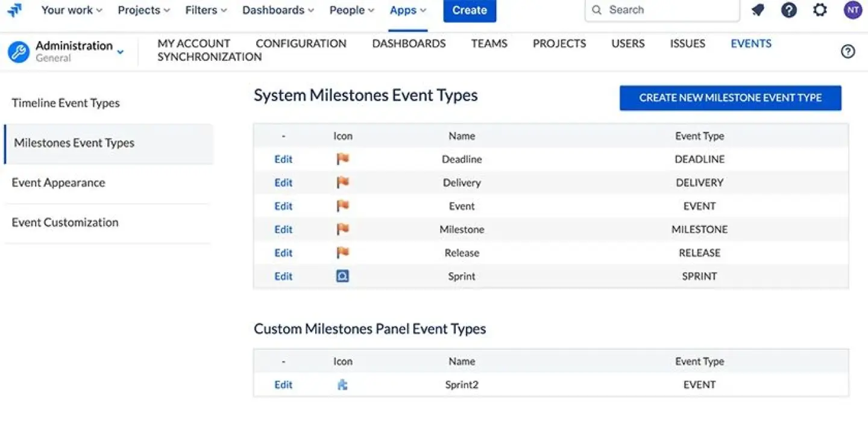Select Milestones Event Types sidebar item
Screen dimensions: 868x424
point(108,143)
